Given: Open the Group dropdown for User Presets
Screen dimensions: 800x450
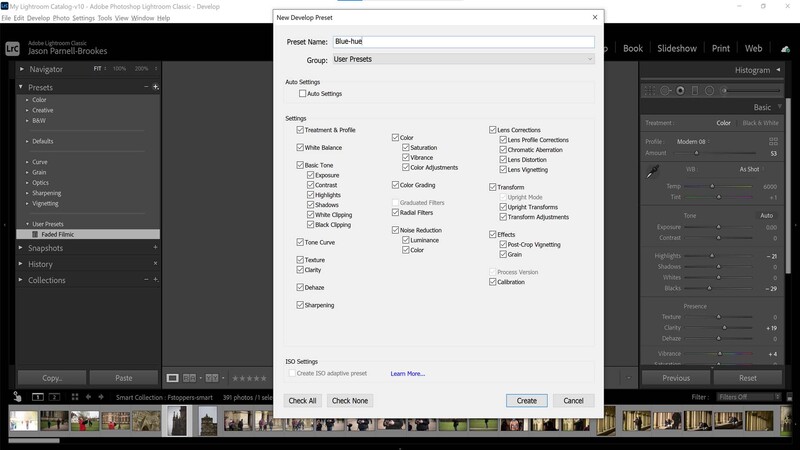Looking at the screenshot, I should [464, 59].
